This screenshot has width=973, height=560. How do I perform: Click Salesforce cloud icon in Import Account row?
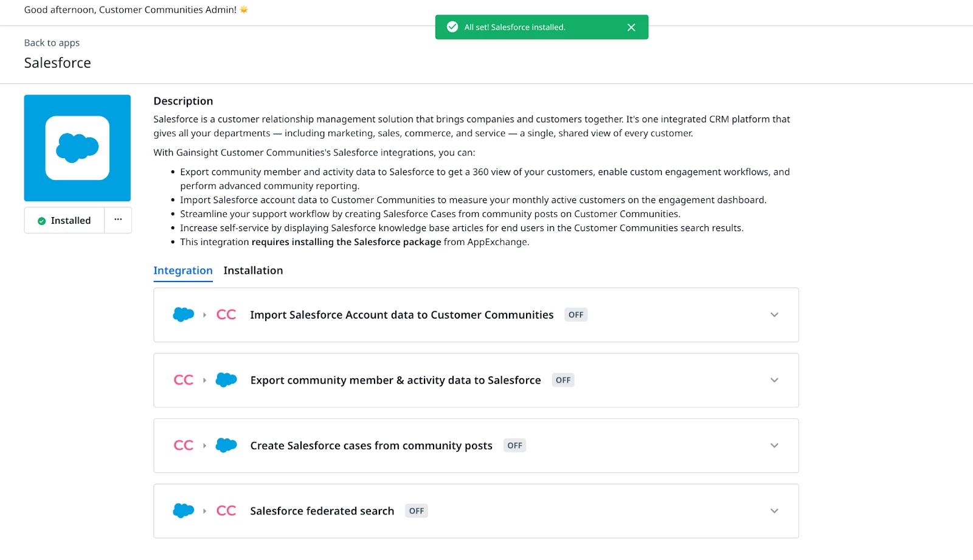coord(183,315)
